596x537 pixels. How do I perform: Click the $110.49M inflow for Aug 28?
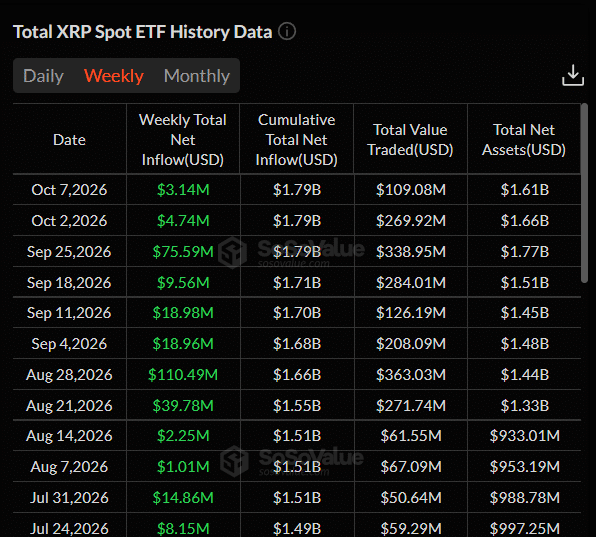[183, 375]
